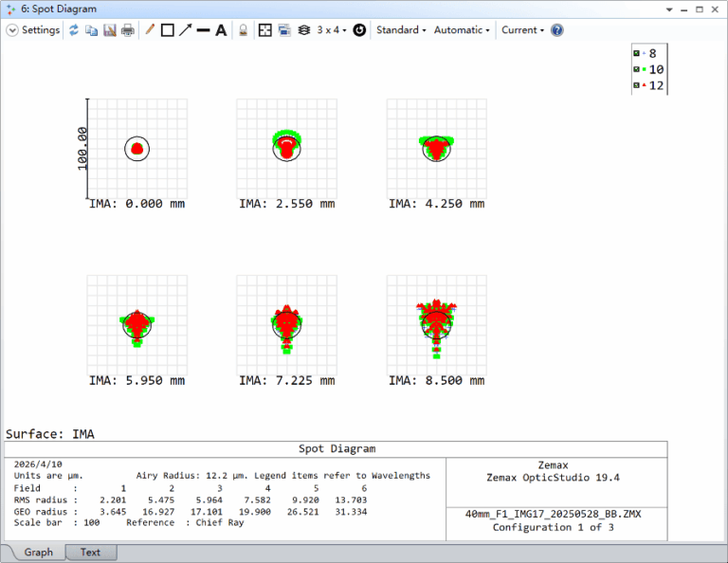Open the Current configuration dropdown
This screenshot has height=563, width=728.
522,30
